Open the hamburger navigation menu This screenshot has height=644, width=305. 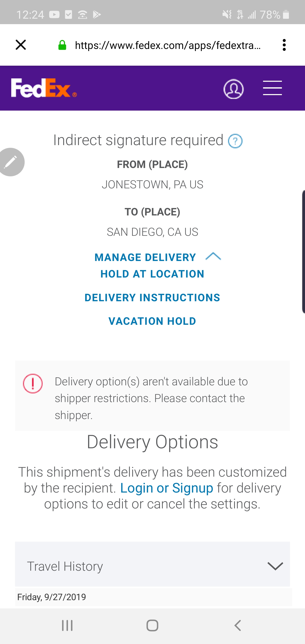[x=272, y=88]
